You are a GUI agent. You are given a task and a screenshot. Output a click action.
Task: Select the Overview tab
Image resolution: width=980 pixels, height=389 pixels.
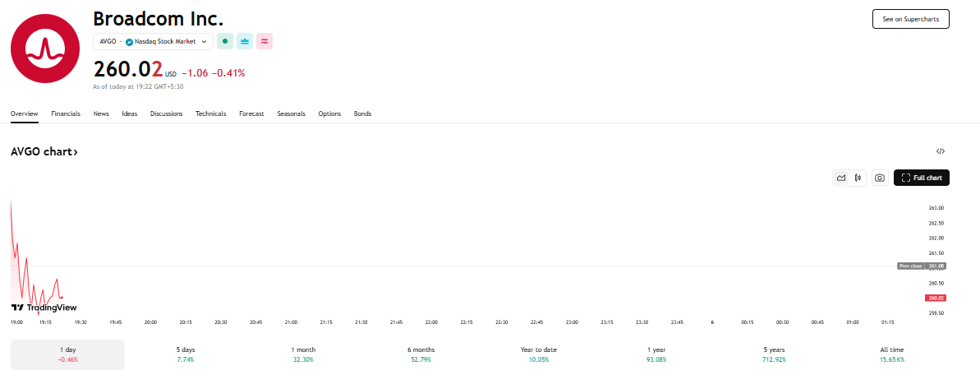click(x=25, y=113)
